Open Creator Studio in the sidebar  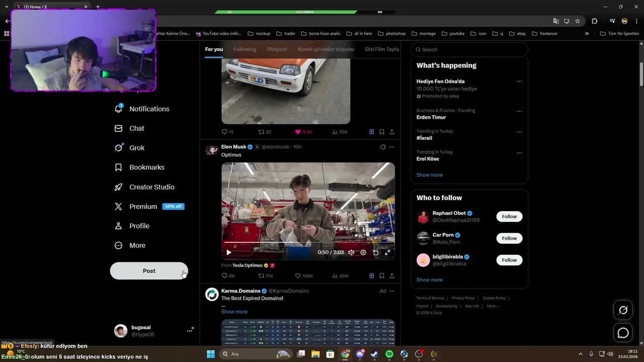point(144,187)
